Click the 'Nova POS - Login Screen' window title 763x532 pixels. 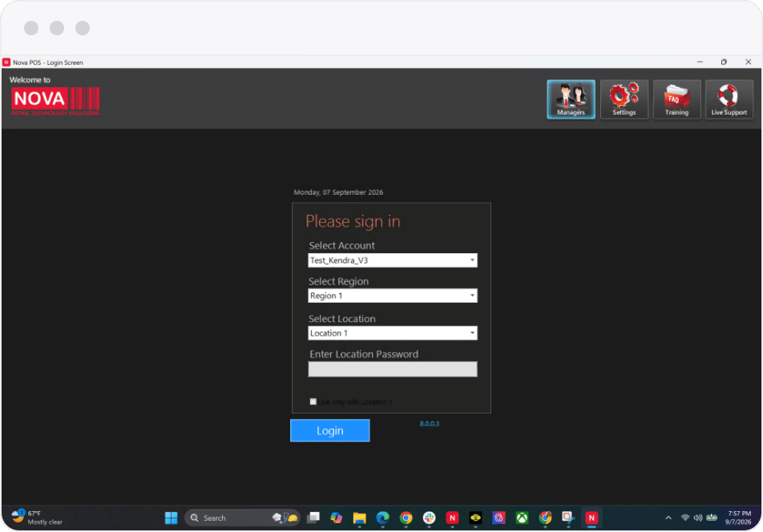(x=48, y=62)
